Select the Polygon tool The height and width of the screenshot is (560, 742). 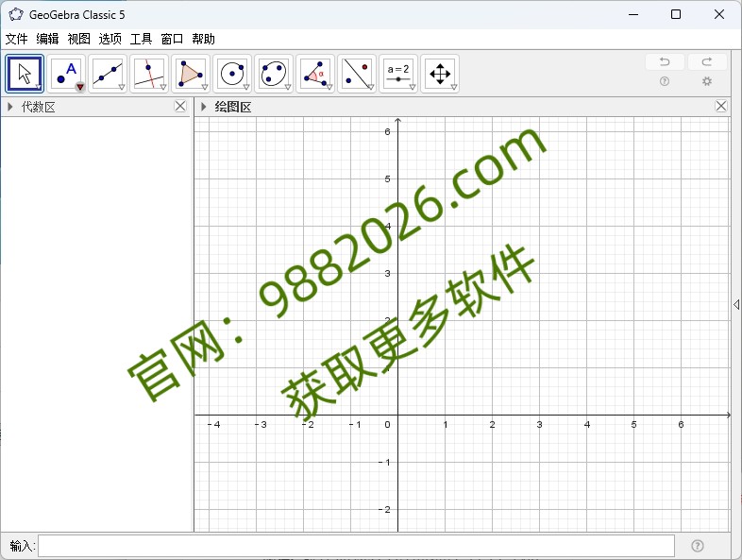[x=191, y=74]
